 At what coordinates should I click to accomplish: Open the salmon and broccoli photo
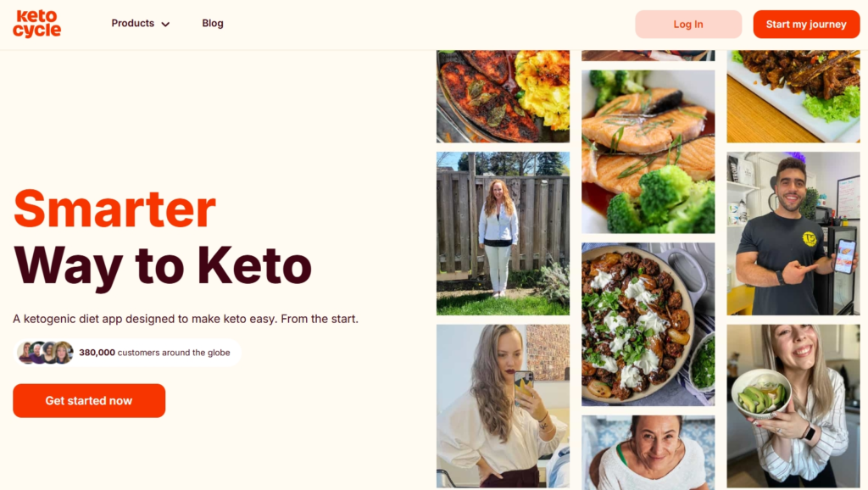(x=648, y=151)
